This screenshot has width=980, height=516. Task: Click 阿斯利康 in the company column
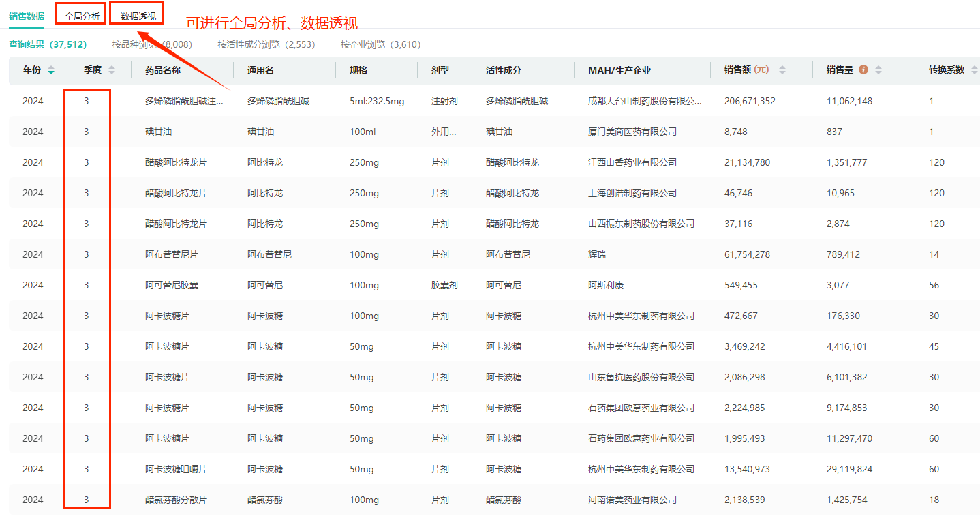pyautogui.click(x=605, y=285)
